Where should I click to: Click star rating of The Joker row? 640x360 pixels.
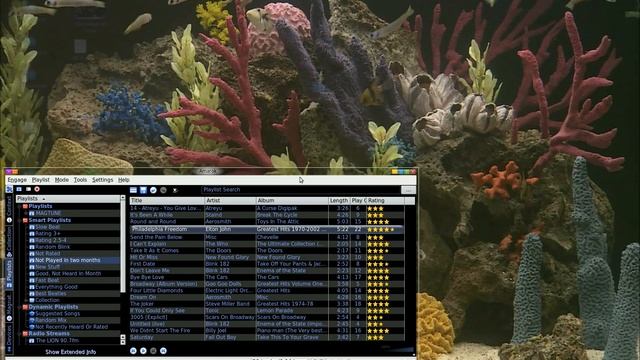coord(378,304)
